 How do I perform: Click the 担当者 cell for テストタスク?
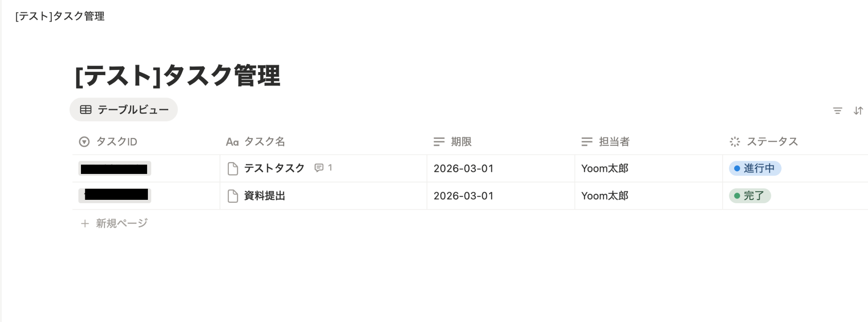[605, 168]
